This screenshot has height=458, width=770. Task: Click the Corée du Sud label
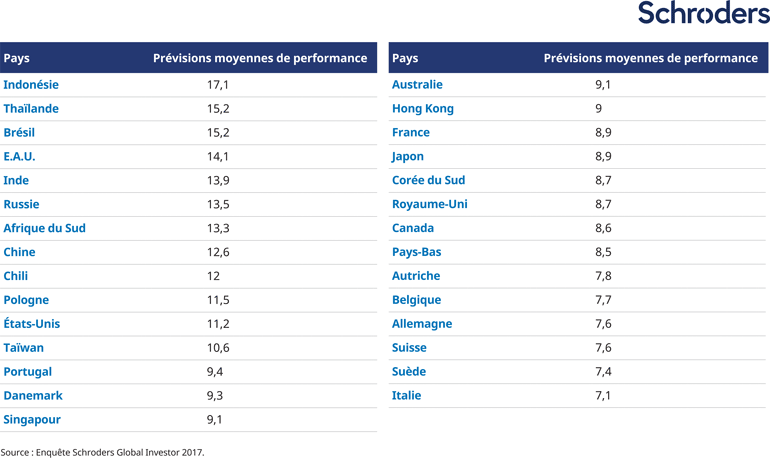428,181
